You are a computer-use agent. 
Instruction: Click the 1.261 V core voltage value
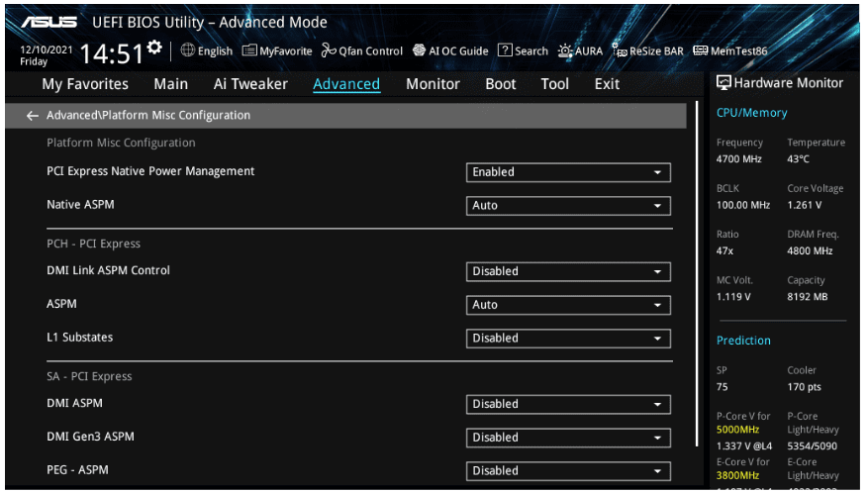point(805,205)
